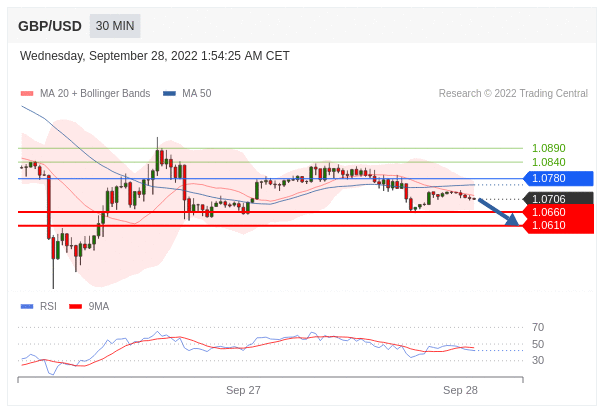
Task: Toggle the MA 20 + Bollinger Bands legend
Action: click(x=94, y=94)
